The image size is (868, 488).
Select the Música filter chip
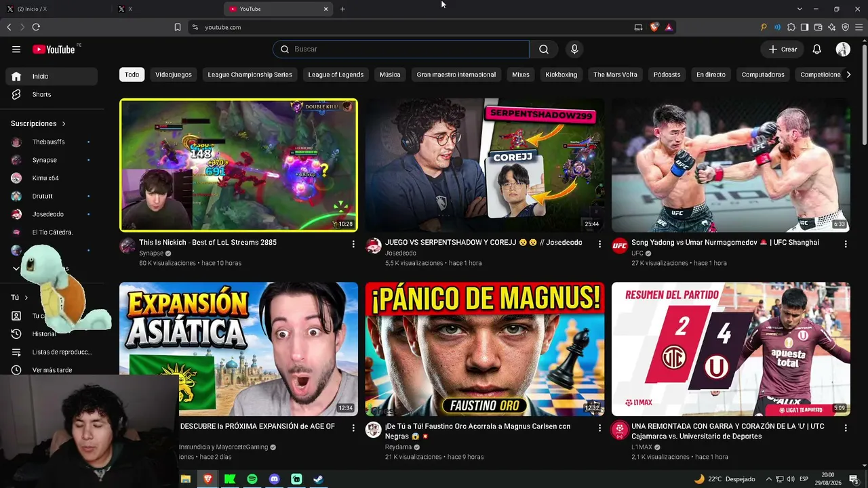click(390, 75)
